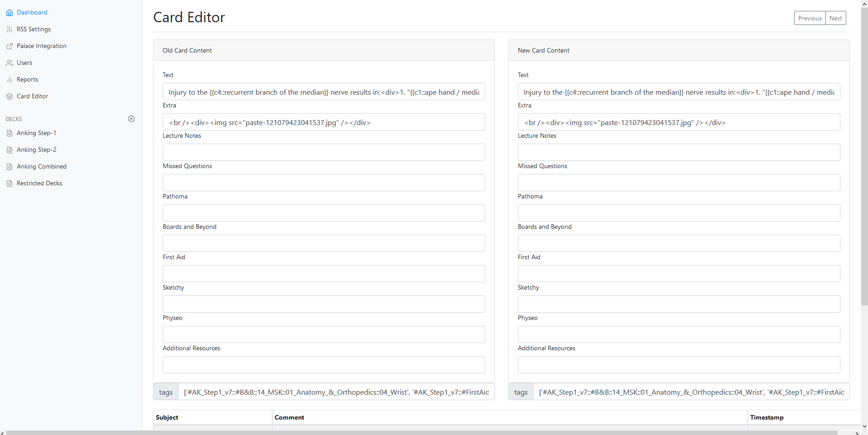Viewport: 868px width, 435px height.
Task: Click the horizontal scrollbar at bottom
Action: [x=422, y=433]
